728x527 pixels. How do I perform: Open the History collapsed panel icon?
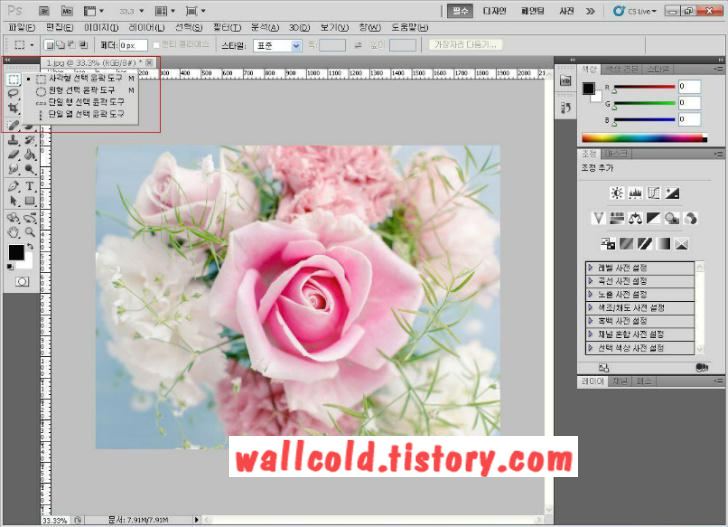(566, 108)
